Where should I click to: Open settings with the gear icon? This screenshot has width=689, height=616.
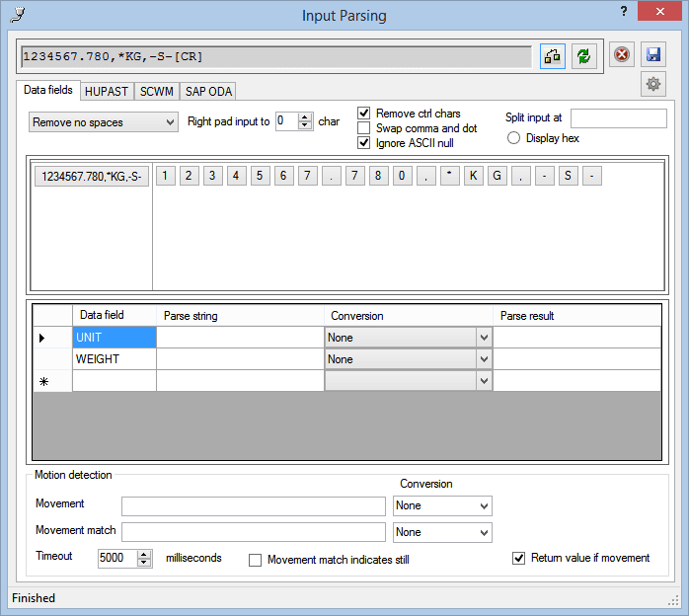click(x=652, y=84)
